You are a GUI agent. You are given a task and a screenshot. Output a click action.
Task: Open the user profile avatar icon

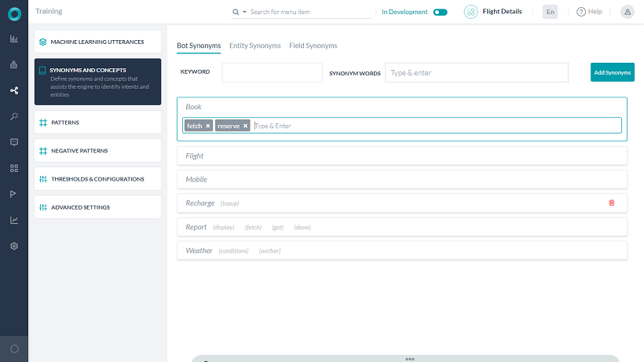tap(628, 12)
